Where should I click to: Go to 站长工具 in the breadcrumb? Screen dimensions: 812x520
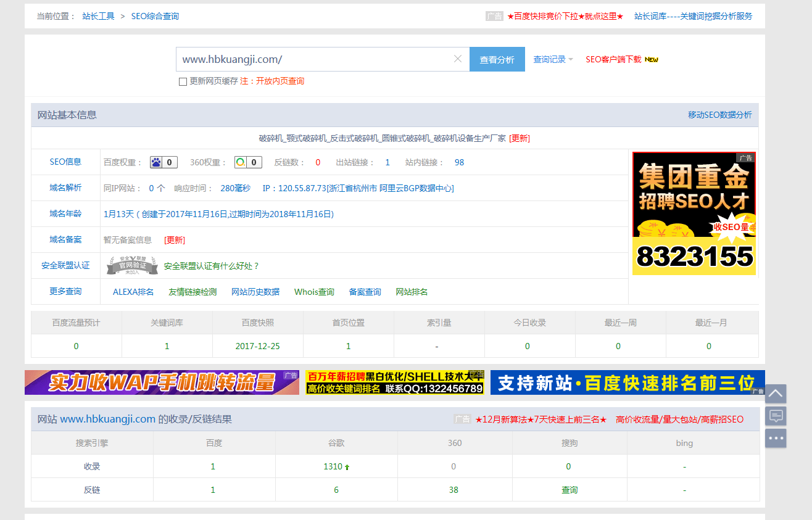point(99,16)
